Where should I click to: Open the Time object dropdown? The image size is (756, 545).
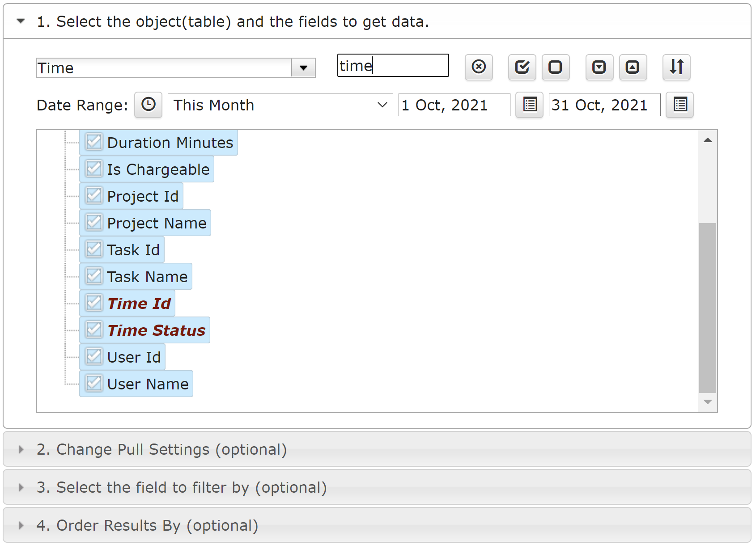(x=303, y=68)
